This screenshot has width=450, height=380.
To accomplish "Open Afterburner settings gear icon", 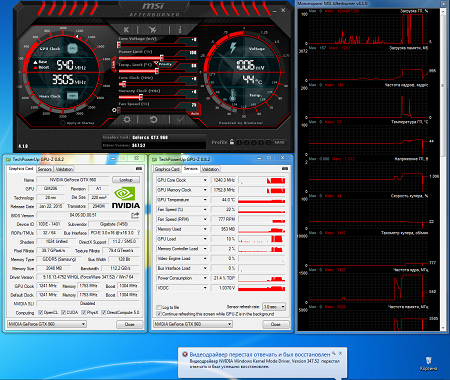I will tap(127, 119).
